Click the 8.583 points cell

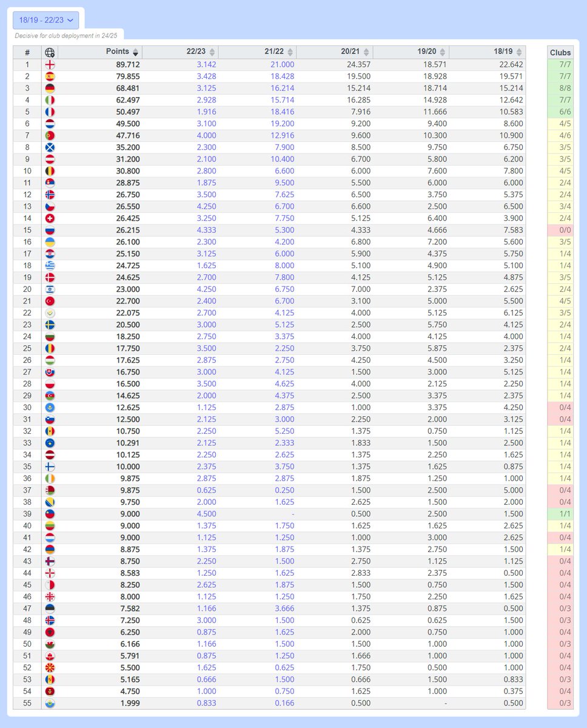[x=130, y=573]
